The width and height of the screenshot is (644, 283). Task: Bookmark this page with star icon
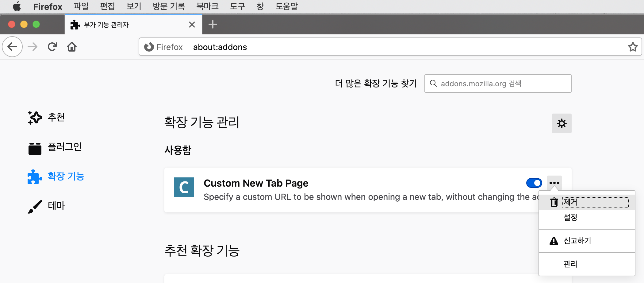click(633, 47)
